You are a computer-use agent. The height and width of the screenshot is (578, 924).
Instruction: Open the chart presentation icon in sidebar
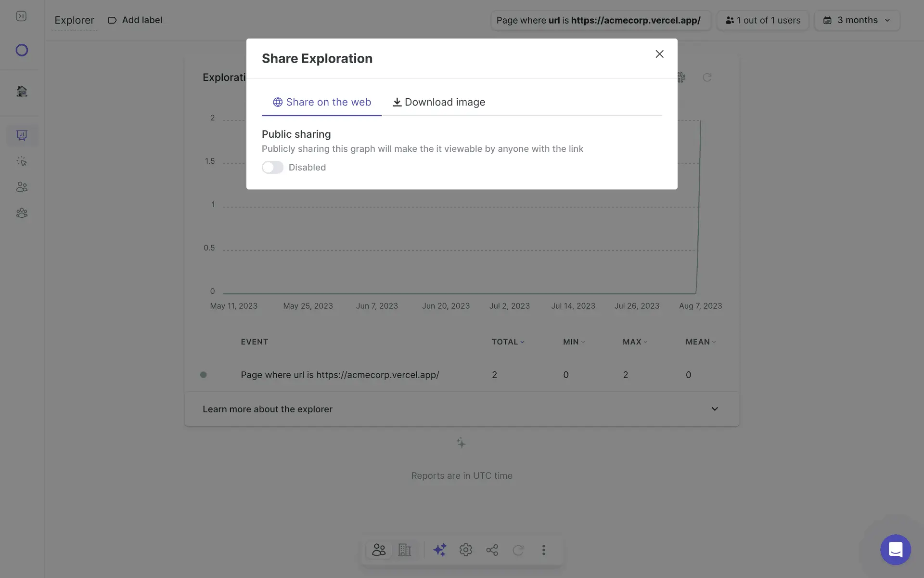[x=22, y=135]
